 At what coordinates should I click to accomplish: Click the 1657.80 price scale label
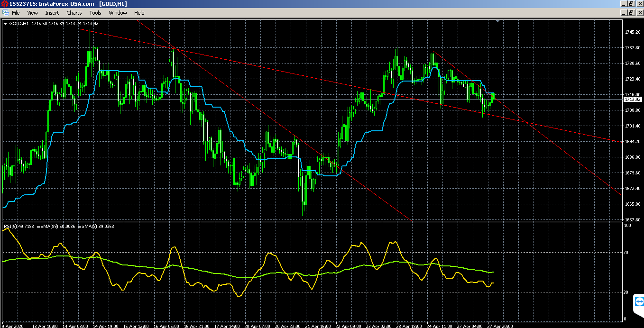[633, 220]
